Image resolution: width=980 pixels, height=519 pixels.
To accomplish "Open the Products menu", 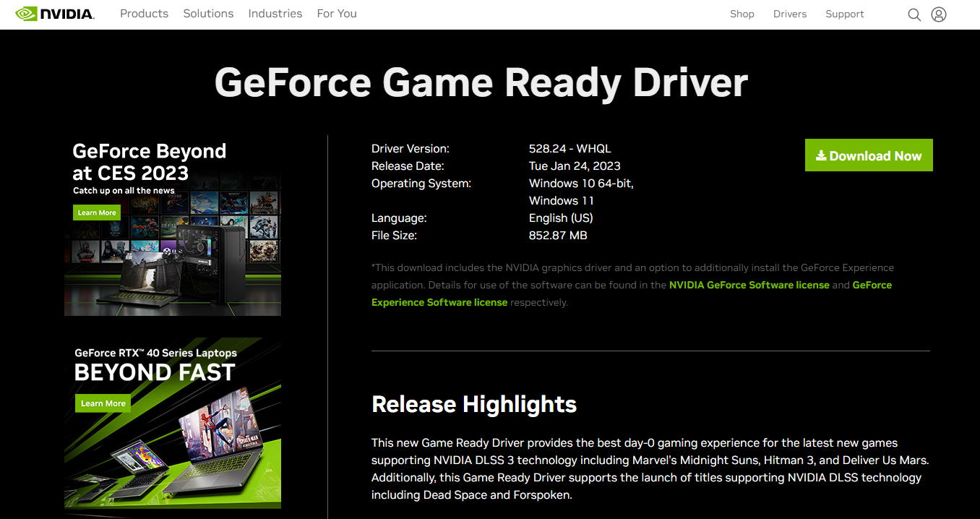I will [x=144, y=14].
